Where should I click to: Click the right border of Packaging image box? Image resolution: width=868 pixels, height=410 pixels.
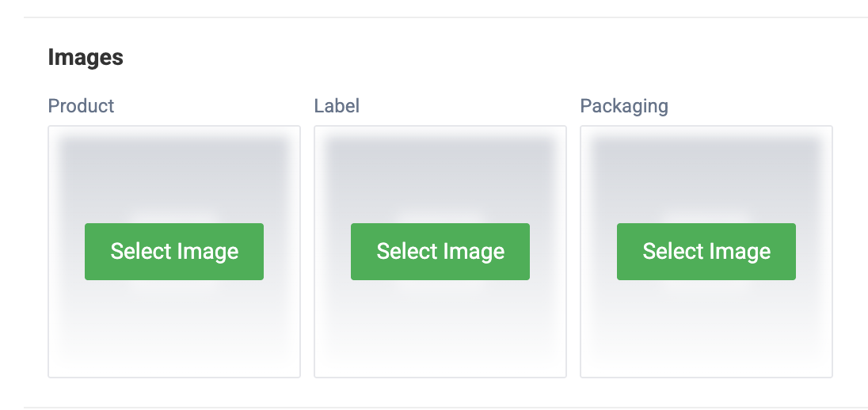[832, 252]
